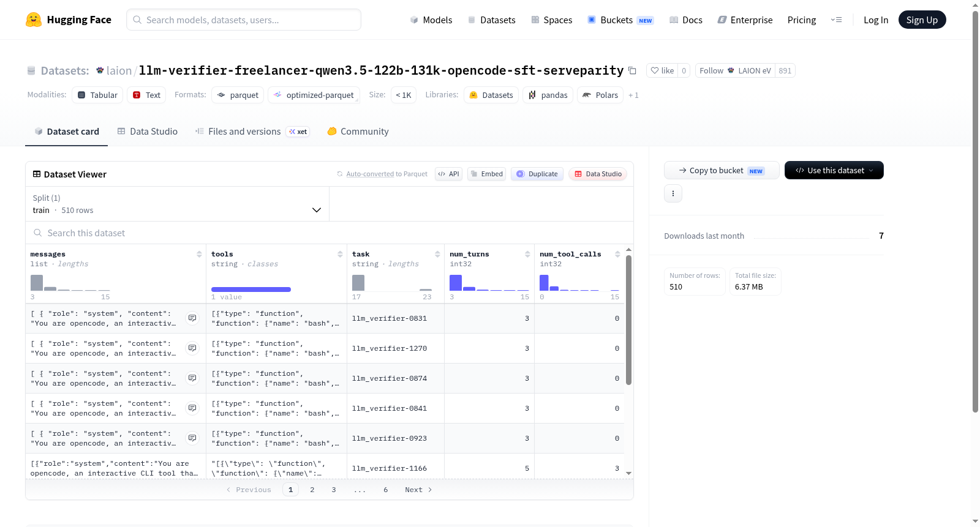Sort by the task column arrows
This screenshot has height=527, width=980.
tap(437, 254)
